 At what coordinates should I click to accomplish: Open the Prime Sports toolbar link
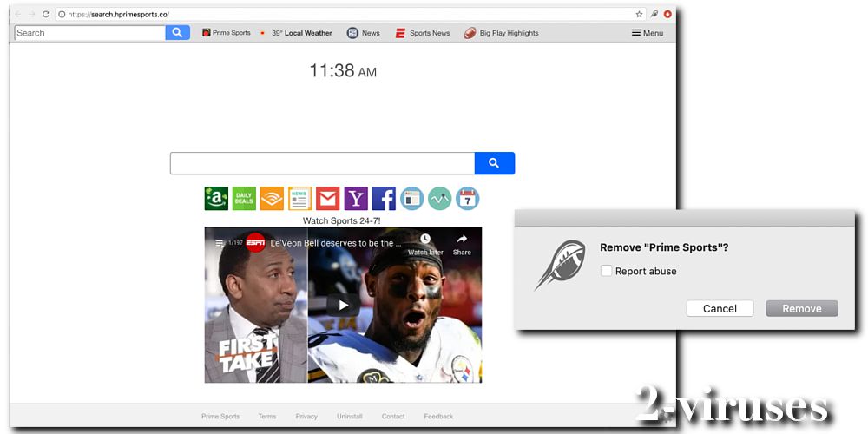tap(227, 33)
